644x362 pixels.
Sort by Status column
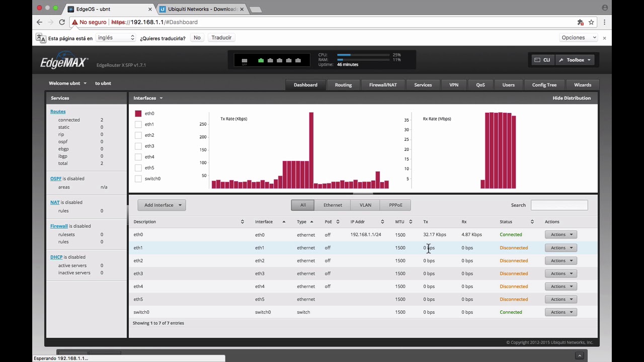(517, 222)
